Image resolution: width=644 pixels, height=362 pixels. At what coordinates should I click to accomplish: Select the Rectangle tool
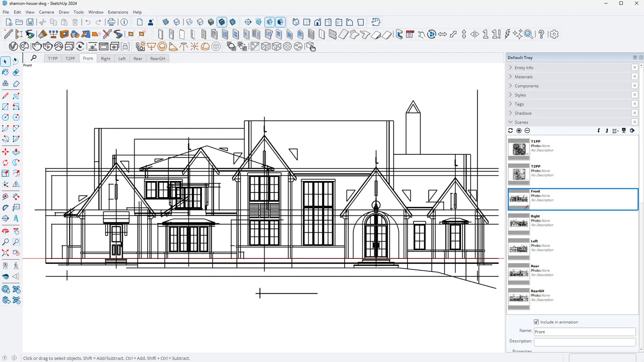click(x=5, y=106)
